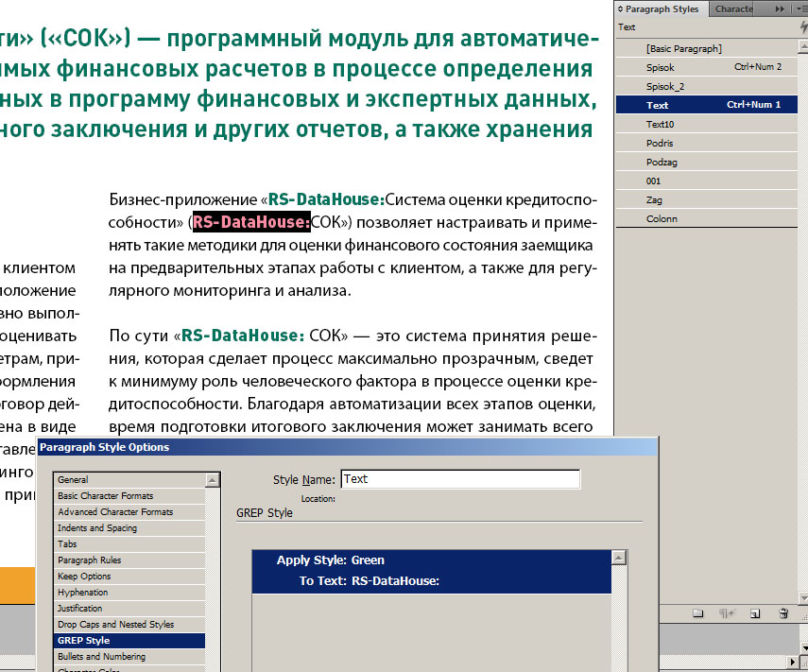Image resolution: width=808 pixels, height=672 pixels.
Task: Click the Style Name input field
Action: tap(460, 479)
